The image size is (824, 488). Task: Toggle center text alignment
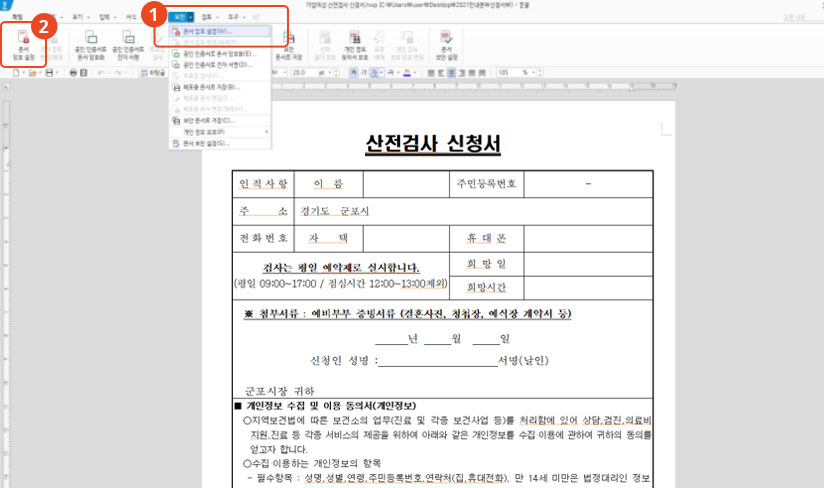(451, 72)
